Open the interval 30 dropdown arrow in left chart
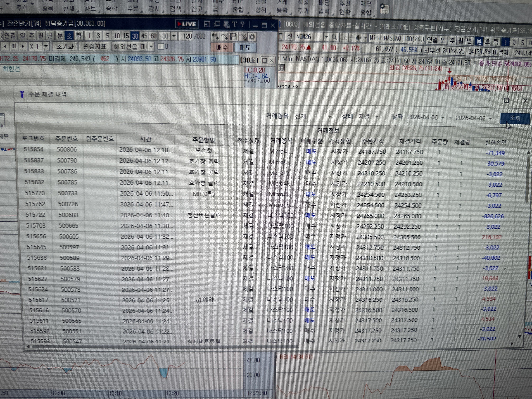 click(174, 37)
